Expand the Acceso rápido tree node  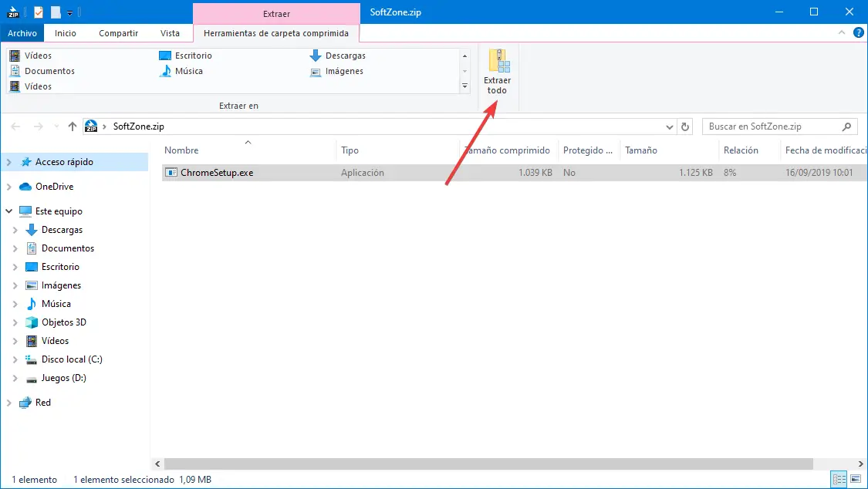point(8,162)
